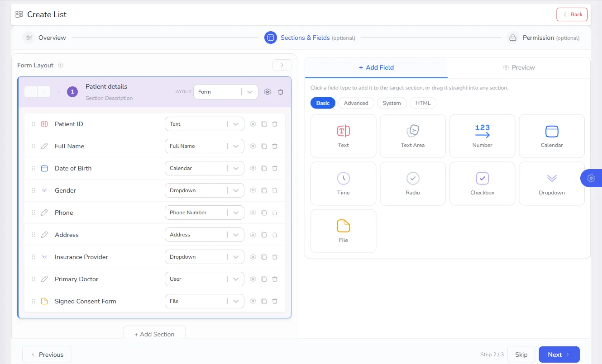Add a Time field type

[344, 184]
